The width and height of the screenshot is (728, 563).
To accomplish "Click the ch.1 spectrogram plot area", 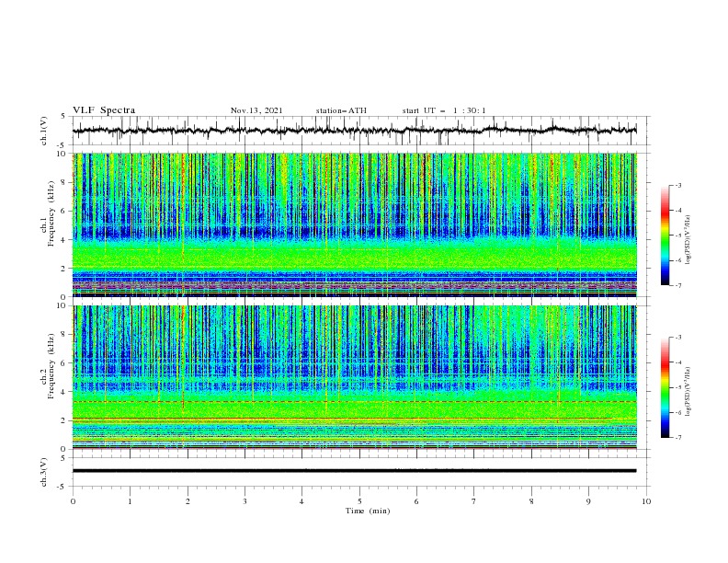I will (x=355, y=224).
